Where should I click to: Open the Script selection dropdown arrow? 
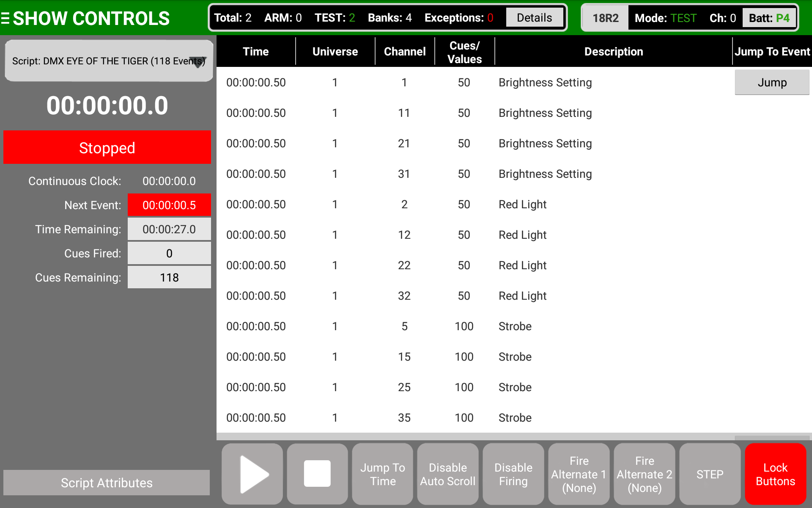(x=198, y=62)
